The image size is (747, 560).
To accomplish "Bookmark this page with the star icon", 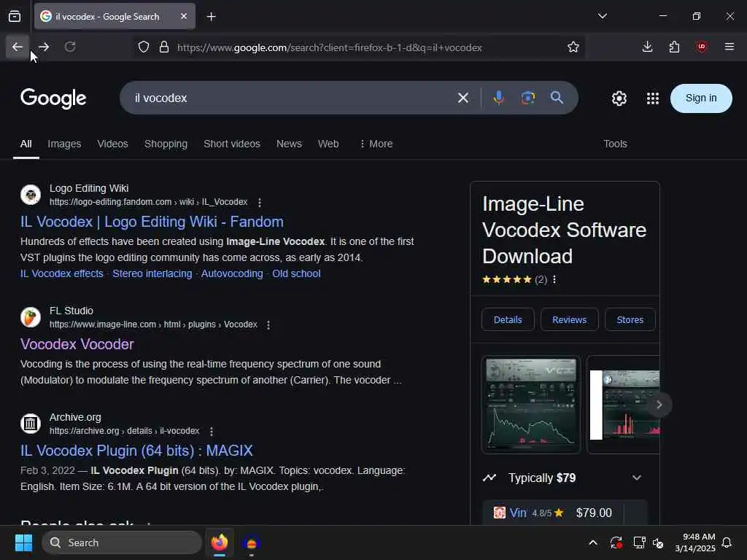I will pyautogui.click(x=573, y=47).
